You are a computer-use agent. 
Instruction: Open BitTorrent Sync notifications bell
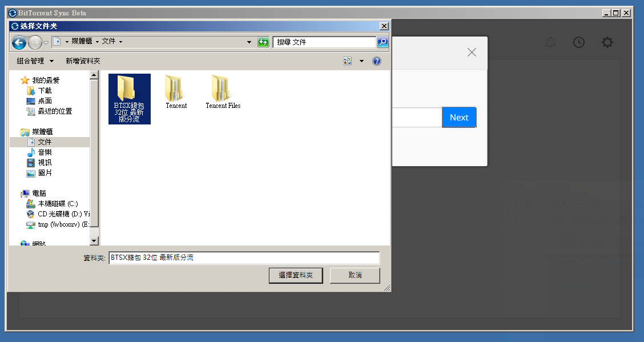tap(550, 42)
